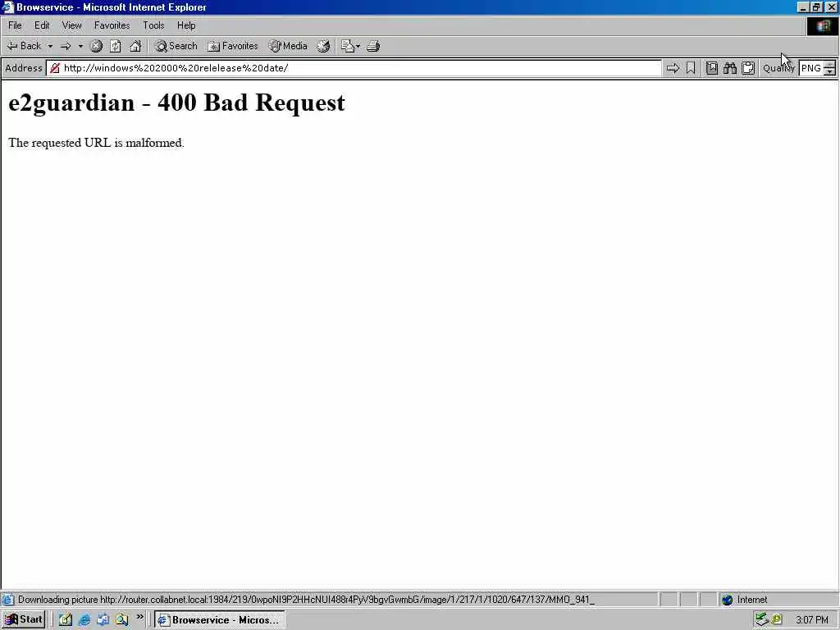840x630 pixels.
Task: Click the status bar page icon
Action: tap(7, 600)
